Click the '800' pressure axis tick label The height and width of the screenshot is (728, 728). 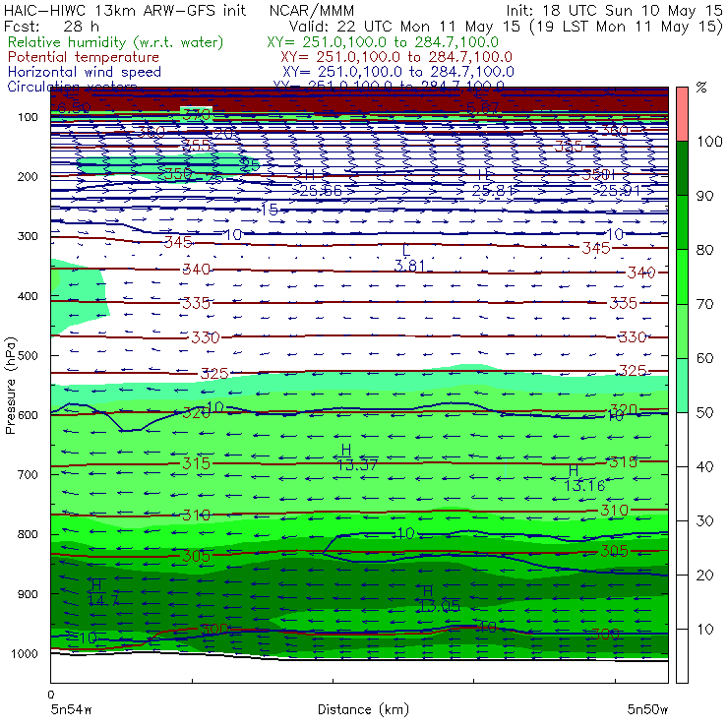pos(28,534)
